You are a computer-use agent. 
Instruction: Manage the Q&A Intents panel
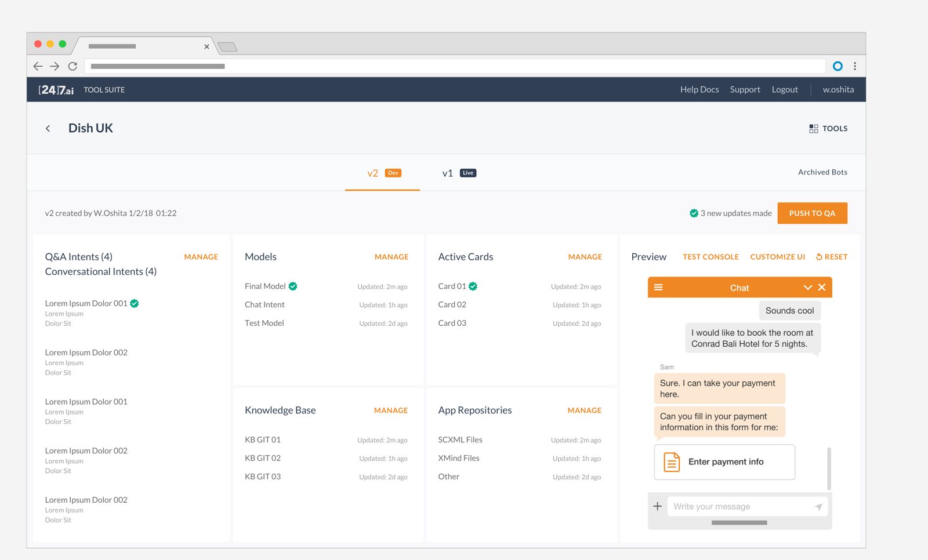coord(201,257)
